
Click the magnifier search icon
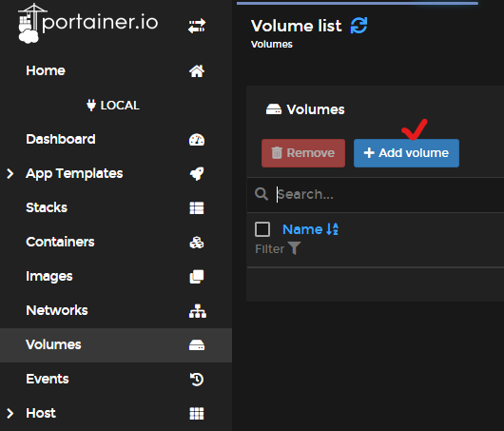tap(262, 194)
